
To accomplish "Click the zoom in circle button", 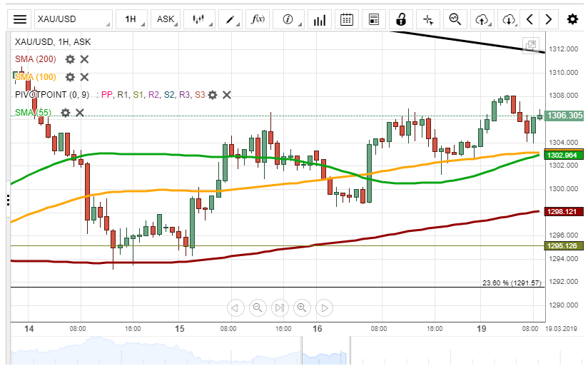I will 302,308.
